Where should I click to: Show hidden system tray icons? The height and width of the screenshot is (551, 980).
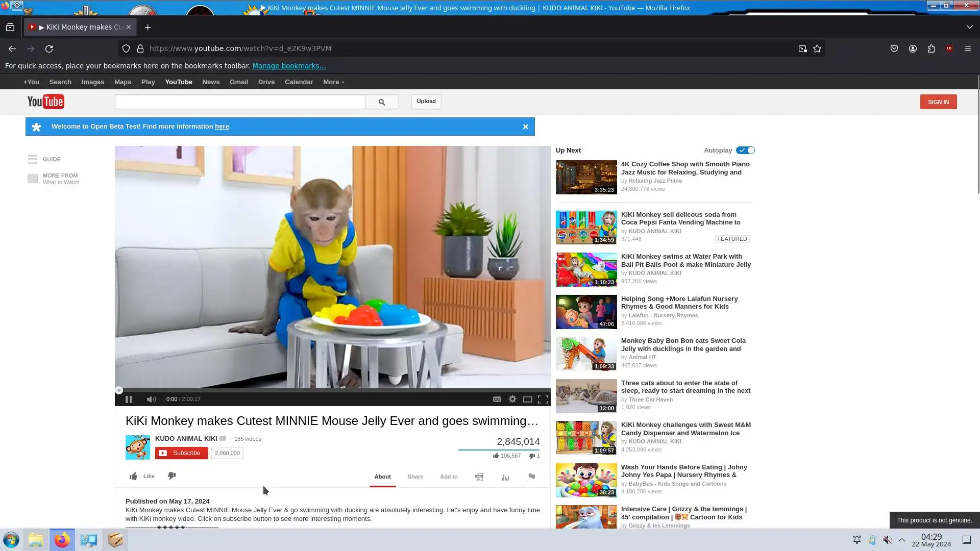[902, 540]
